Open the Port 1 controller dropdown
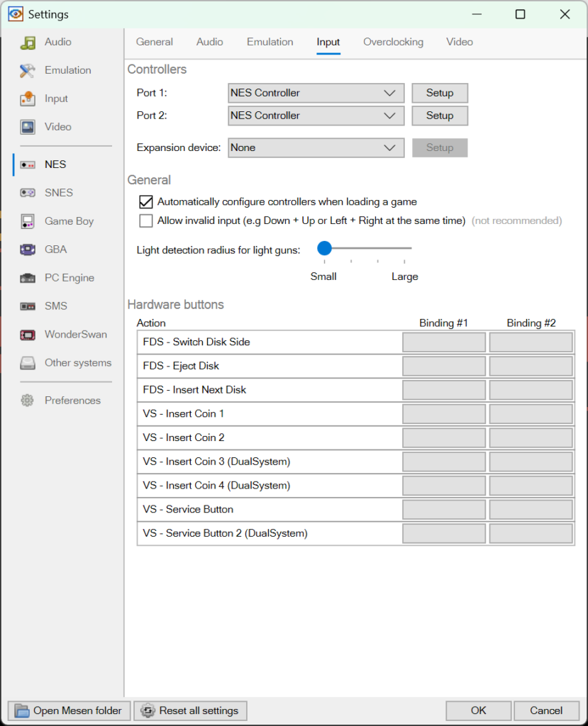 point(316,92)
